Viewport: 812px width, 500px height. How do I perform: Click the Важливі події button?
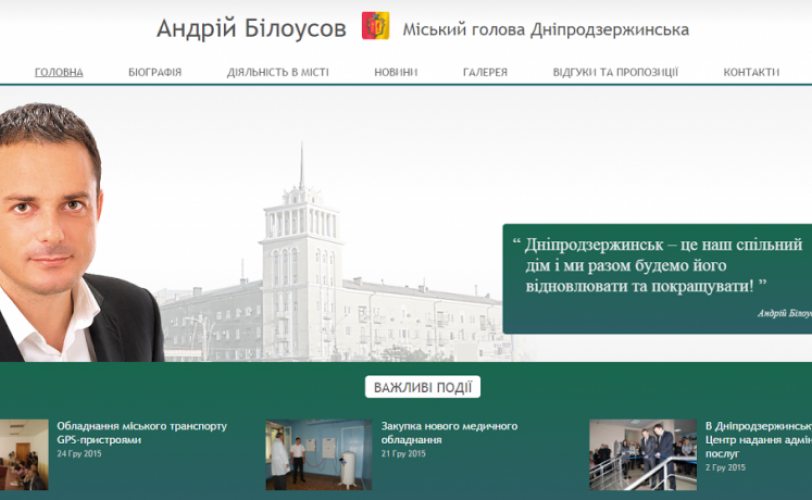423,387
